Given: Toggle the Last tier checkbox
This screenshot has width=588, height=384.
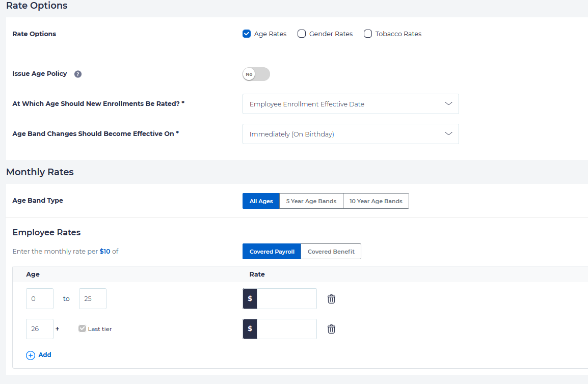Looking at the screenshot, I should point(82,329).
